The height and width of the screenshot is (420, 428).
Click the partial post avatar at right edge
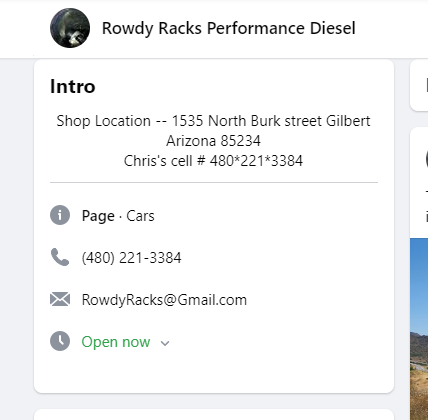(427, 159)
